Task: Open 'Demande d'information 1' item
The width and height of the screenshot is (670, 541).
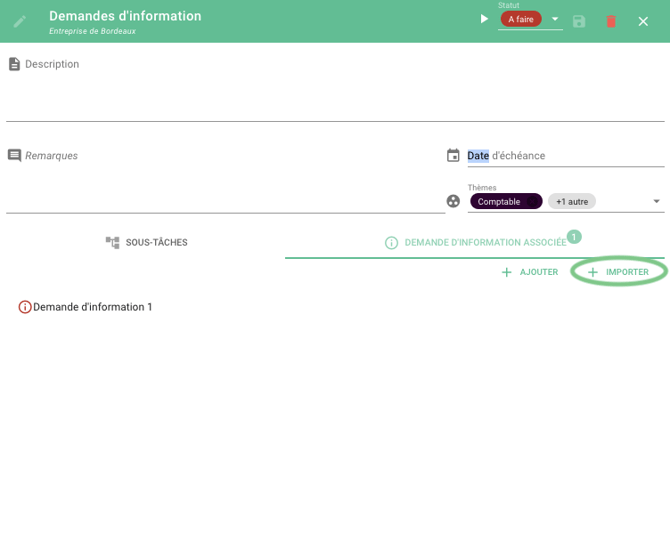Action: pos(92,307)
